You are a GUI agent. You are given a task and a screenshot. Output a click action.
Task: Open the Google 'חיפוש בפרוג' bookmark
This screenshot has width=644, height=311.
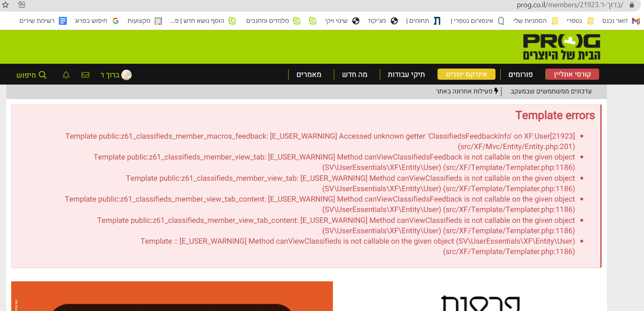pos(97,21)
